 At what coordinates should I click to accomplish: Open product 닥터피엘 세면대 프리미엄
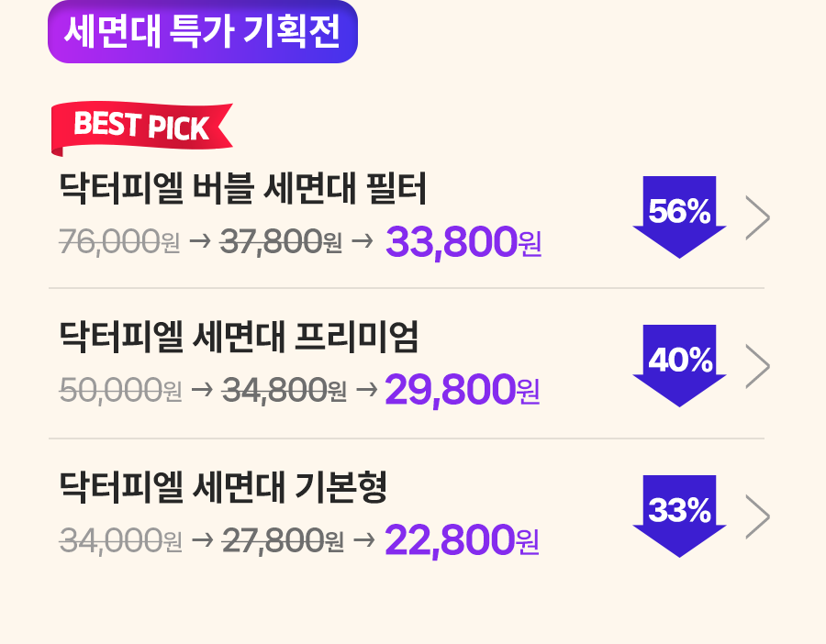(x=239, y=337)
